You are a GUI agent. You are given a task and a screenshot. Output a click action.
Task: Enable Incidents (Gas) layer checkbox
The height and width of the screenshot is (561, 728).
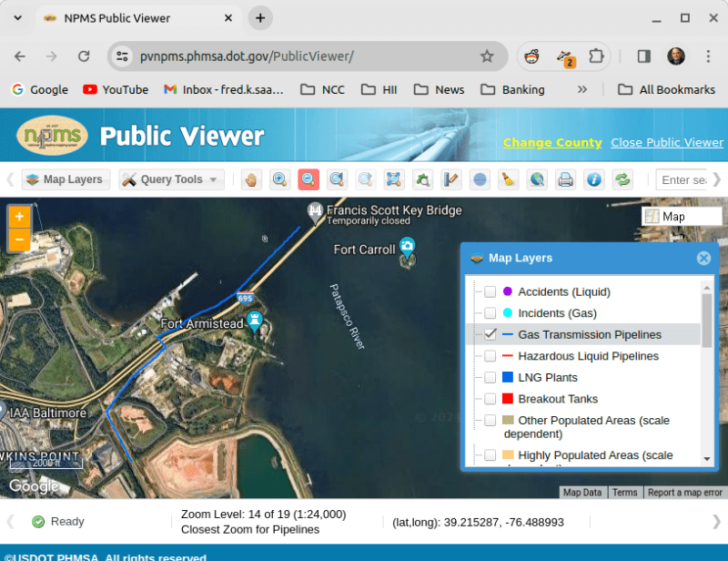490,313
